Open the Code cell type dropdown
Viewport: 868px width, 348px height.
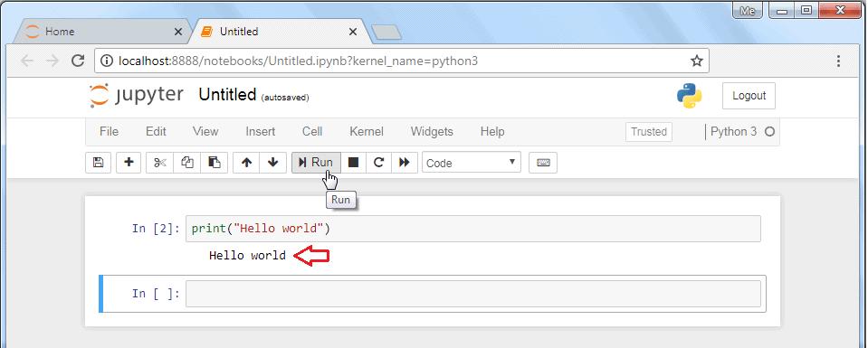(471, 163)
